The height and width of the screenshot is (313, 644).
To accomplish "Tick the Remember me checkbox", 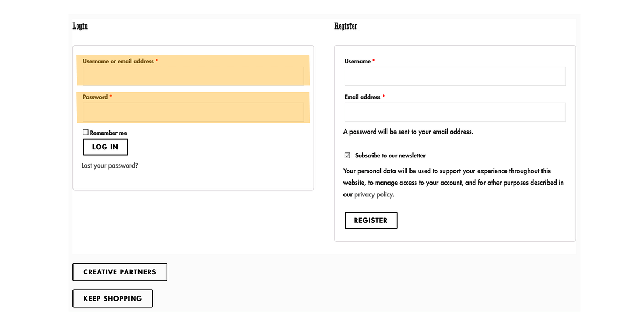I will point(85,132).
